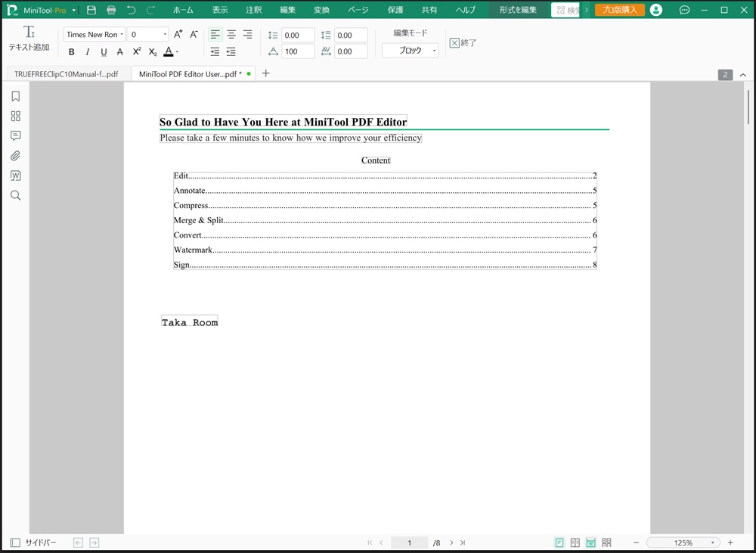Open the 編集 menu
Viewport: 756px width, 553px height.
[287, 10]
